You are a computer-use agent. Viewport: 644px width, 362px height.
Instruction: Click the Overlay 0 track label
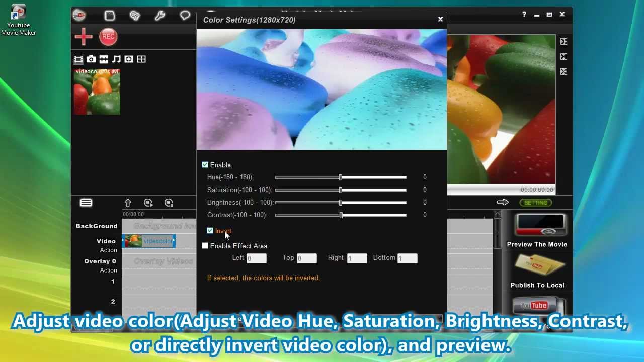(100, 261)
